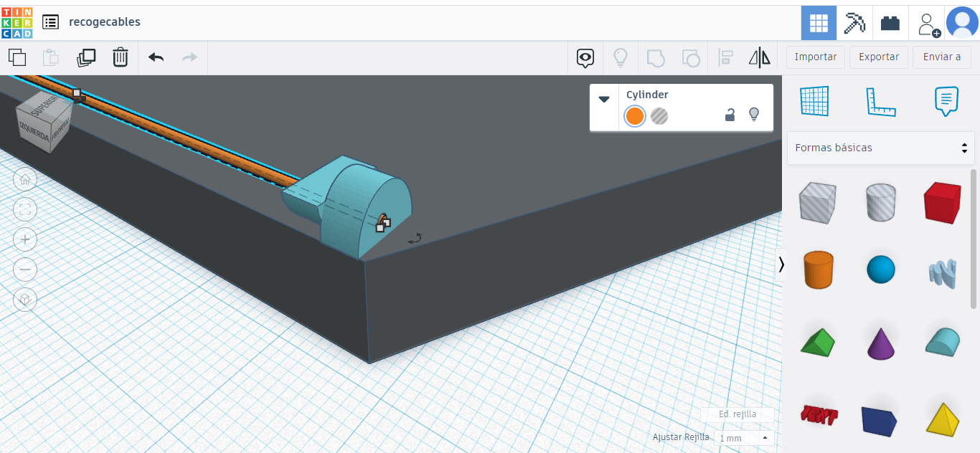Screen dimensions: 980x453
Task: Toggle show all lightbulb in toolbar
Action: point(621,58)
